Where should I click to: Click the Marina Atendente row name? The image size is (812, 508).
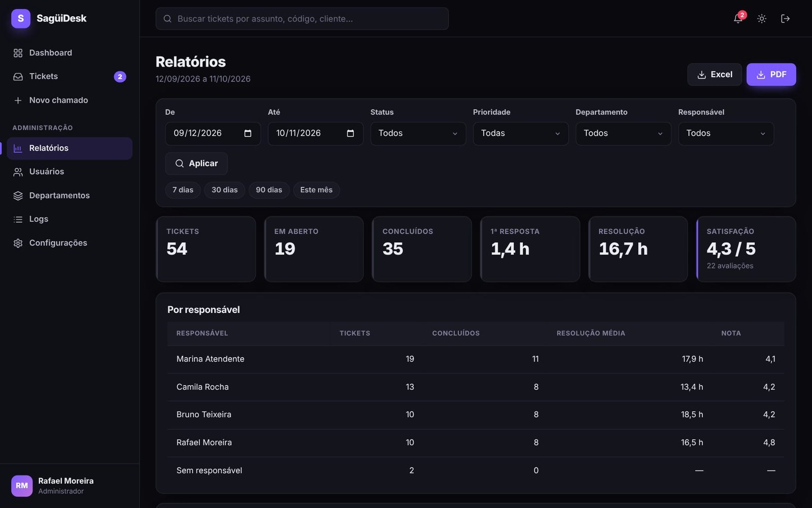click(x=210, y=359)
